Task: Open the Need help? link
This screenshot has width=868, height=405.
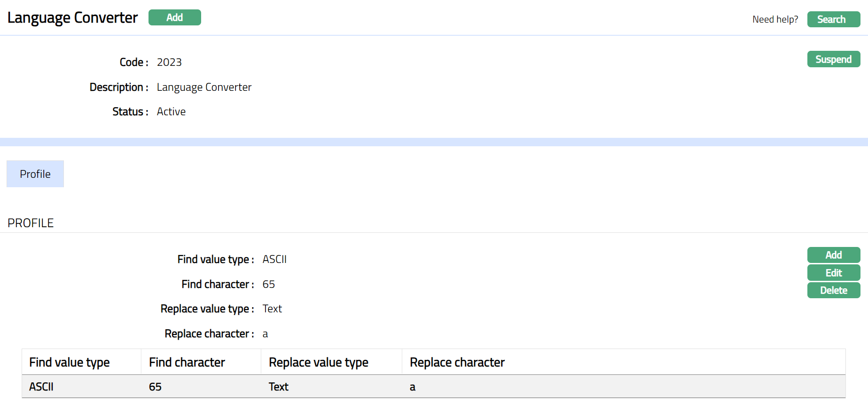Action: [x=775, y=19]
